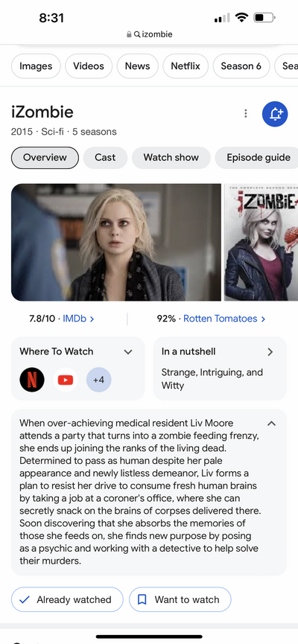Viewport: 298px width, 644px height.
Task: Toggle Want to watch for iZombie
Action: pyautogui.click(x=180, y=599)
